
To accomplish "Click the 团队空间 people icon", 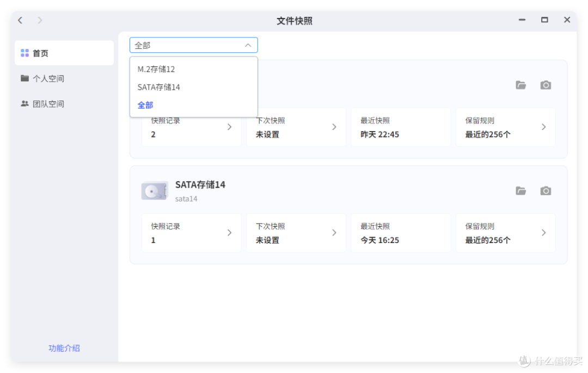I will (24, 103).
